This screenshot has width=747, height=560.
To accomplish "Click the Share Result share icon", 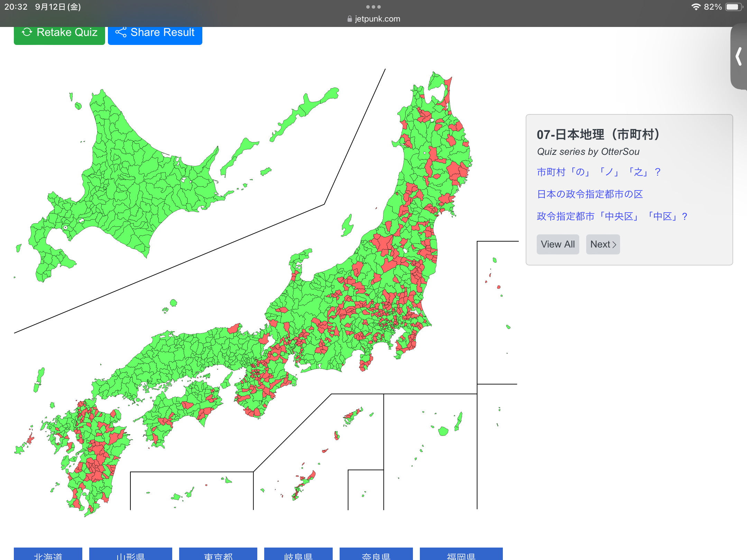I will tap(121, 32).
